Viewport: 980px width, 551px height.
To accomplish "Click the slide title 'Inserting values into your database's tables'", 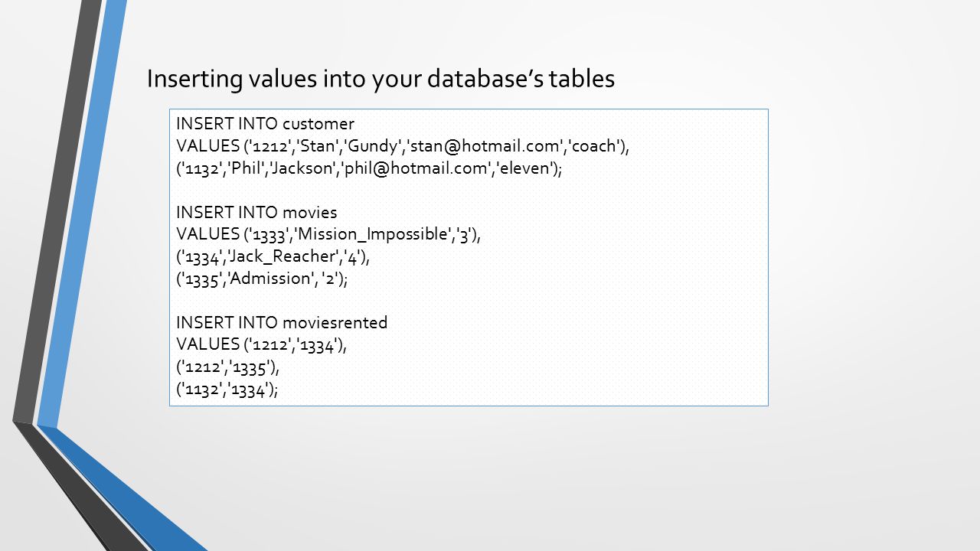I will pyautogui.click(x=381, y=79).
